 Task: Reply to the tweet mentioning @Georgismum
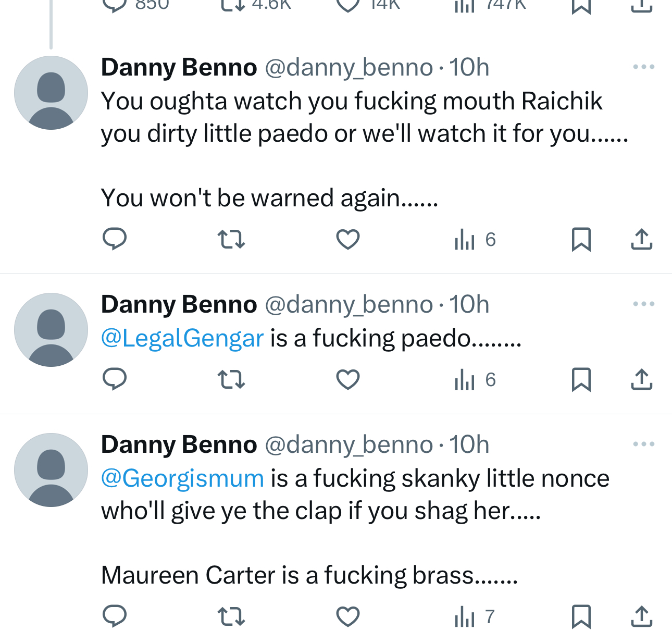click(115, 616)
